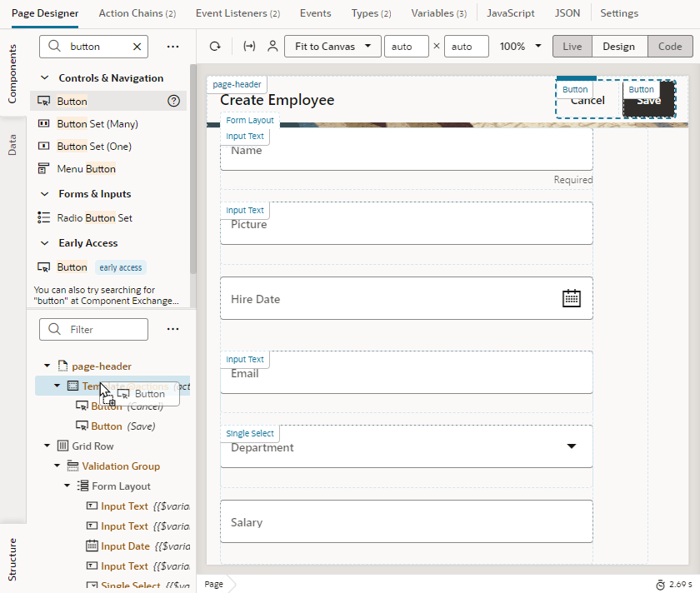The width and height of the screenshot is (700, 593).
Task: Select Design mode
Action: pyautogui.click(x=619, y=46)
